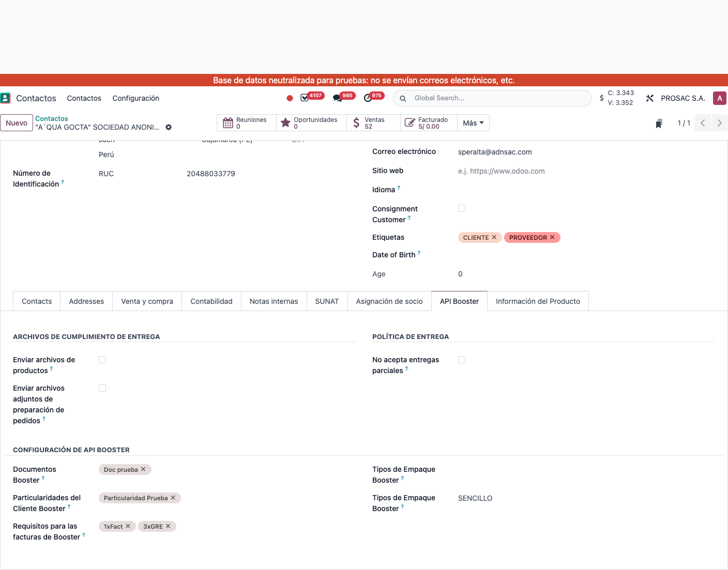728x570 pixels.
Task: Show help for Date of Birth
Action: pos(419,253)
